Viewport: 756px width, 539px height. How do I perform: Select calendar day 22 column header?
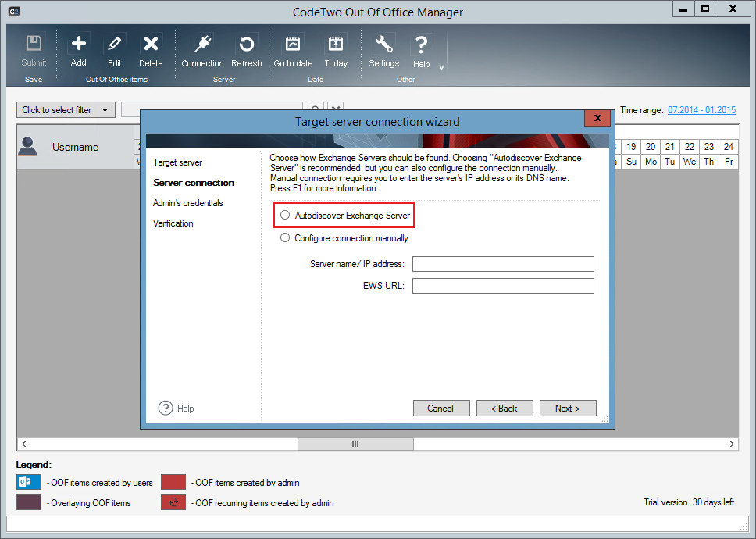690,147
